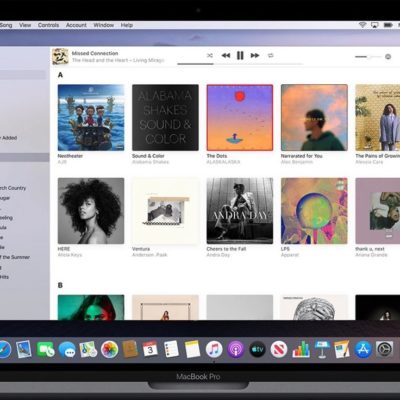Open the Controls menu
Viewport: 400px width, 400px height.
click(x=48, y=25)
